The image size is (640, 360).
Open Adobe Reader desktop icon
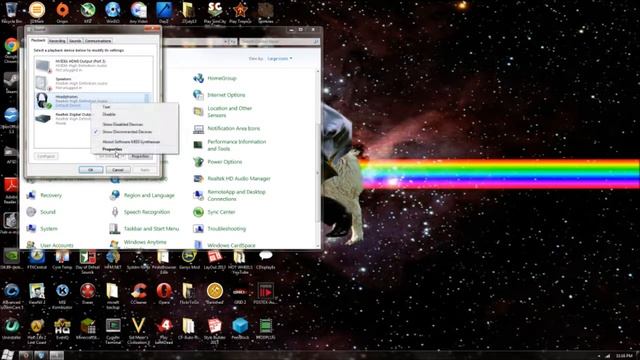(11, 190)
